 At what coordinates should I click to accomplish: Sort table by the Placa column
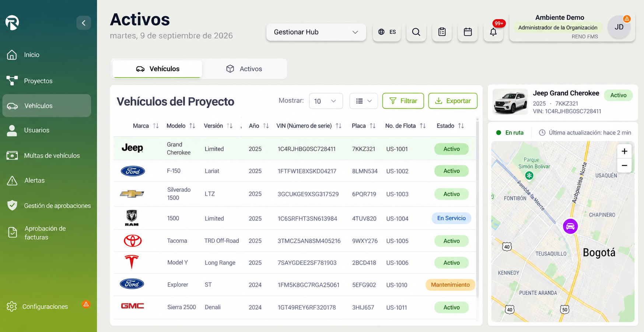tap(372, 126)
